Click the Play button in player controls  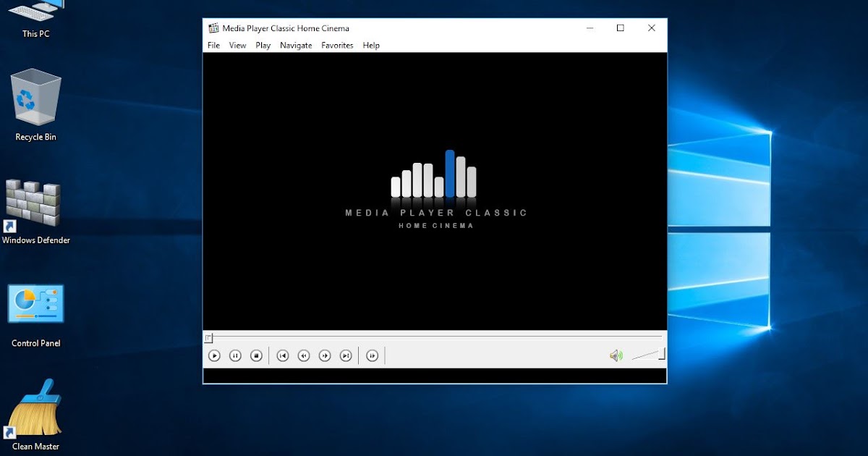pos(214,355)
